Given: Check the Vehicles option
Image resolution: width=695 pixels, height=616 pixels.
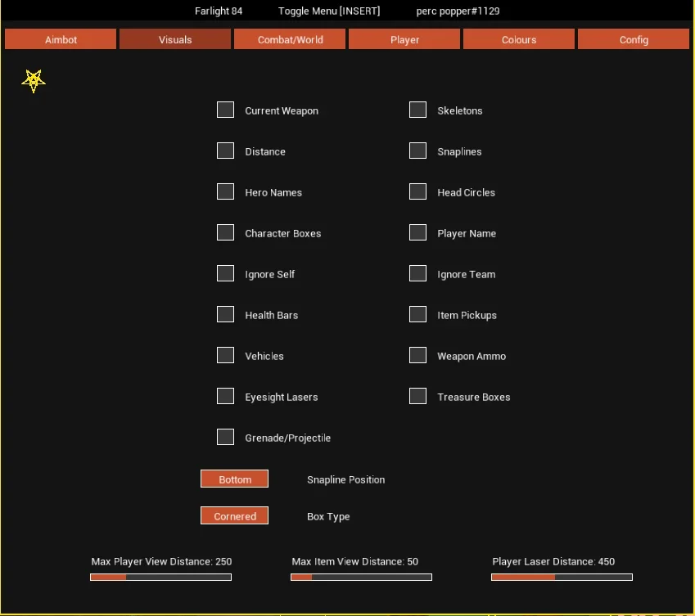Looking at the screenshot, I should point(226,355).
